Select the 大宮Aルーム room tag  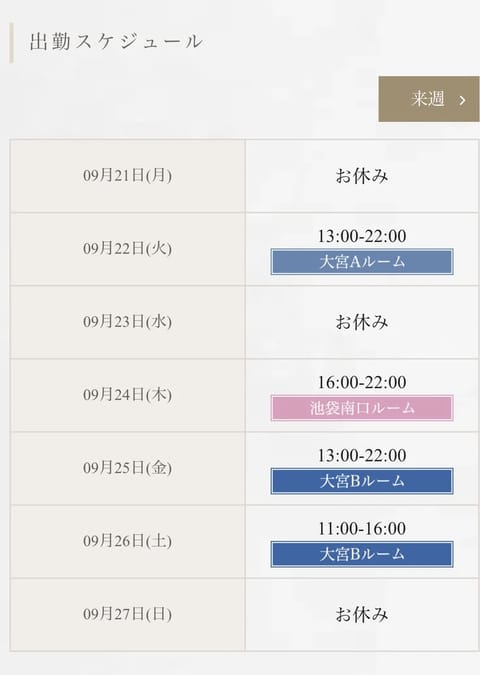tap(362, 262)
